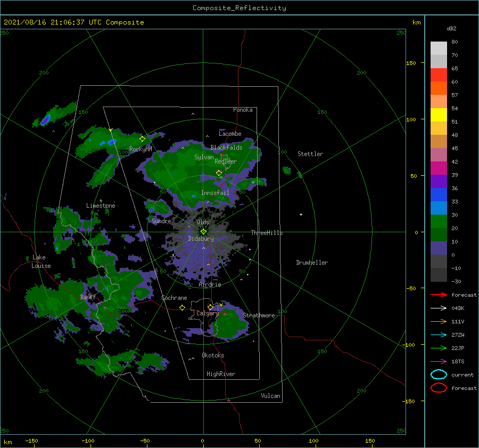This screenshot has height=448, width=479.
Task: Click the Drumheller label
Action: pos(312,263)
